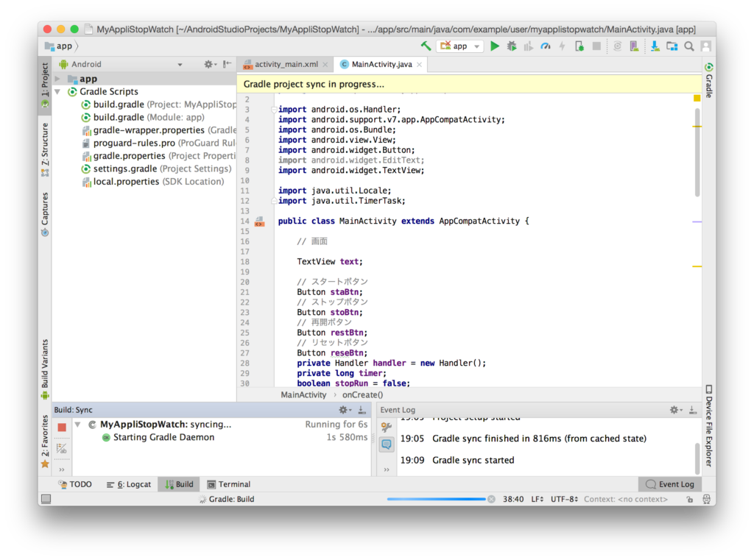Select build.gradle (Module: app) file
This screenshot has height=560, width=754.
tap(144, 117)
